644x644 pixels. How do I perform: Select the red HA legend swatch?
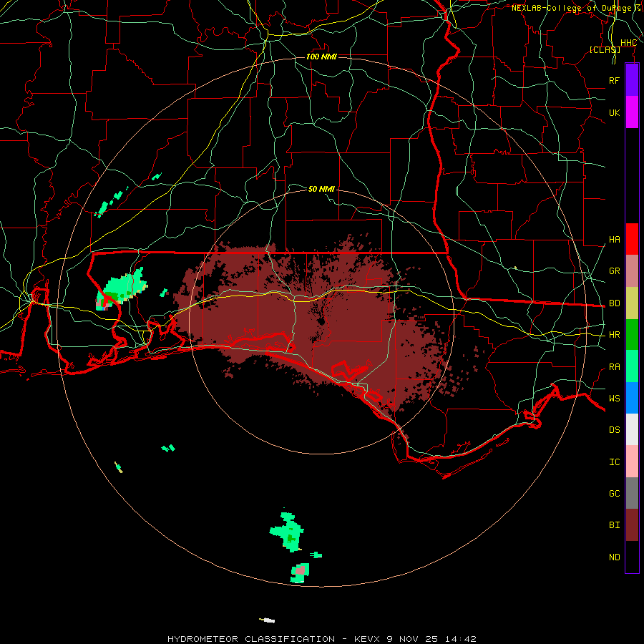[x=632, y=239]
